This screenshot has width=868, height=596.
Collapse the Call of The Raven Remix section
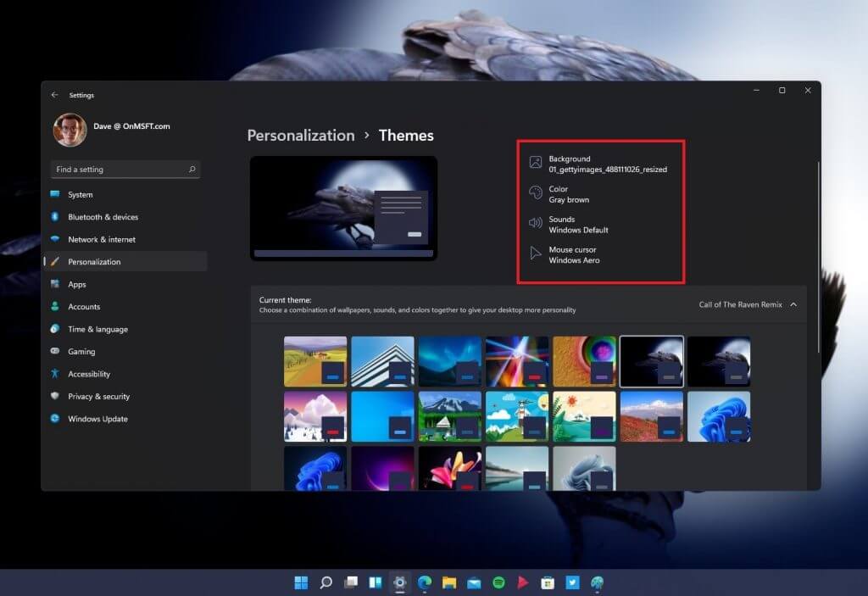pyautogui.click(x=793, y=304)
